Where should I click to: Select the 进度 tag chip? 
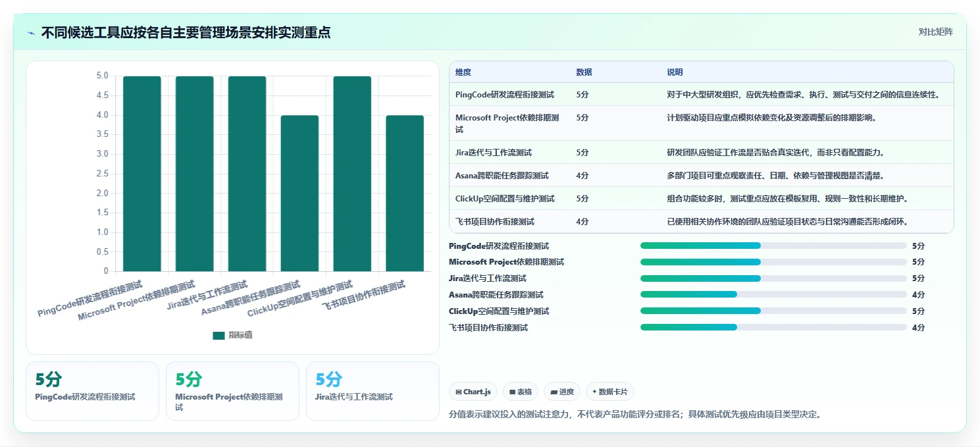[562, 392]
